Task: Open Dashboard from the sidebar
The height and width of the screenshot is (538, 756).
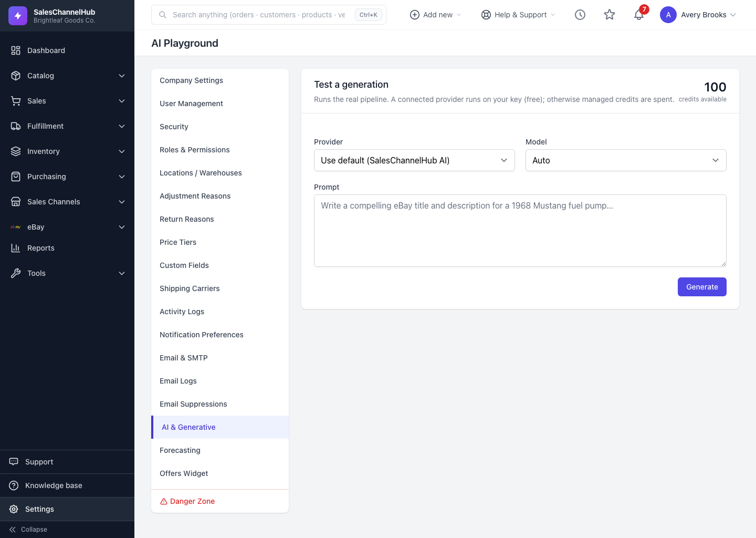Action: (x=67, y=50)
